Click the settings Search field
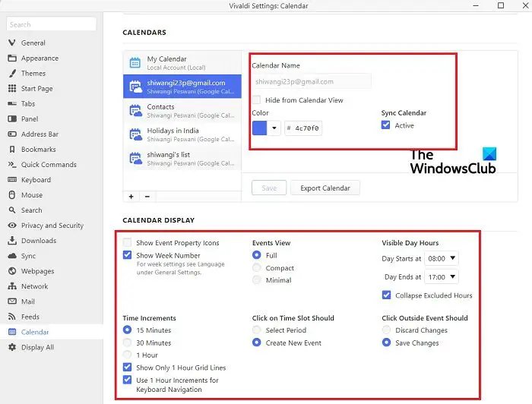The width and height of the screenshot is (532, 404). point(51,24)
